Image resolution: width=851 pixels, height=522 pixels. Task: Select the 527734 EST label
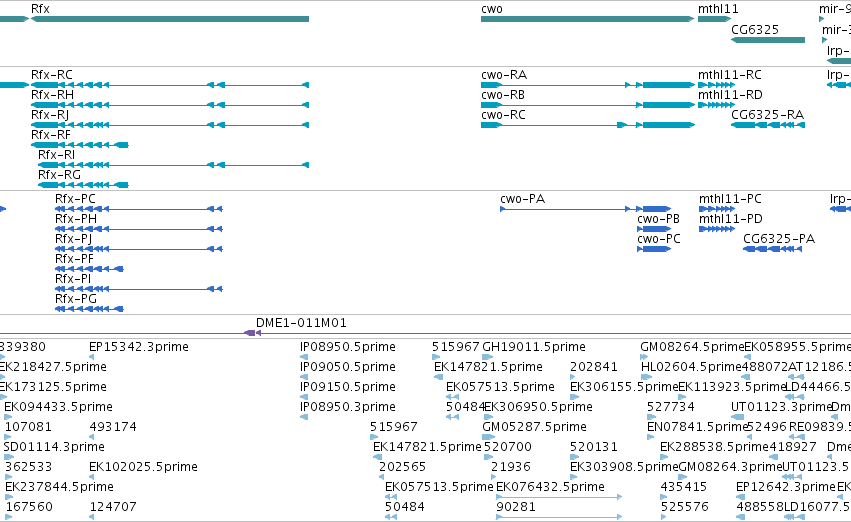point(670,407)
